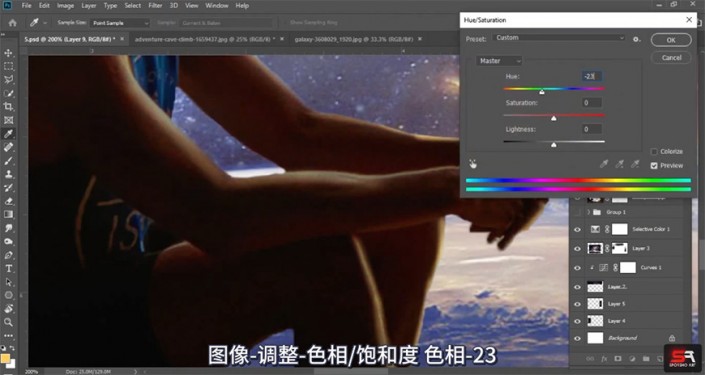Click the Hue value input field
Viewport: 705px width, 375px height.
point(592,76)
